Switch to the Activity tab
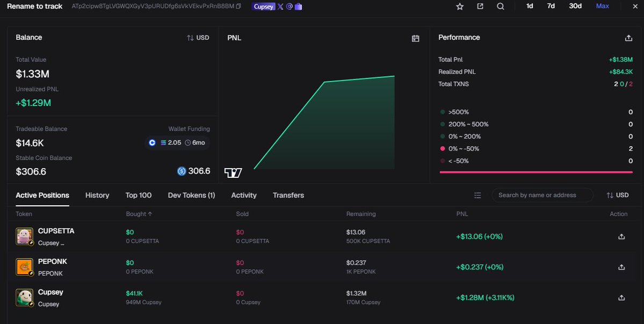The image size is (644, 324). [244, 196]
